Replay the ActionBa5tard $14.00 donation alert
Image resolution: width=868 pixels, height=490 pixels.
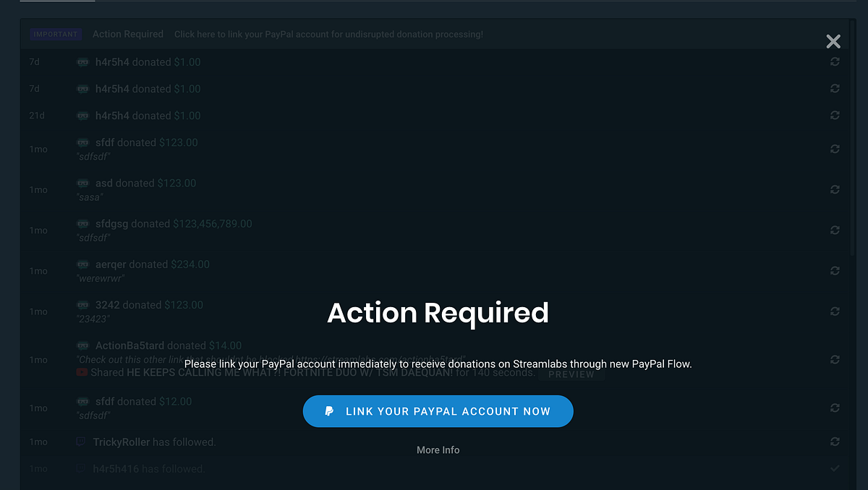835,359
